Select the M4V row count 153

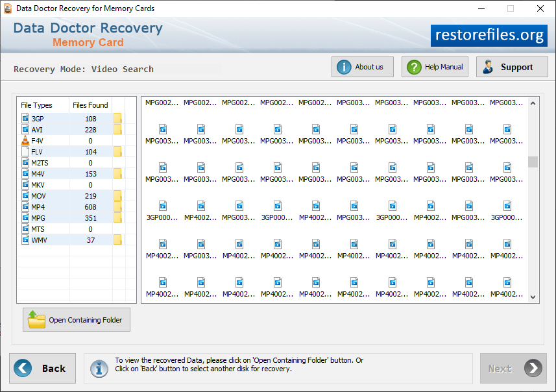click(91, 174)
